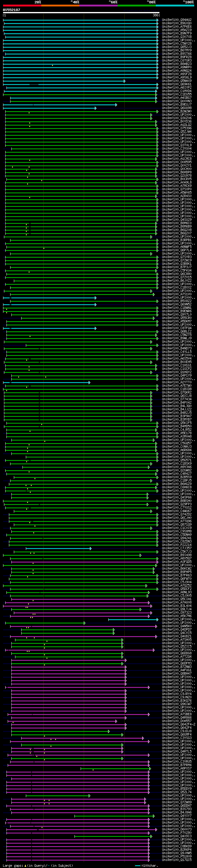The width and height of the screenshot is (197, 868).
Task: Select the UniRef100_Q2GW82 label
Action: [x=177, y=470]
